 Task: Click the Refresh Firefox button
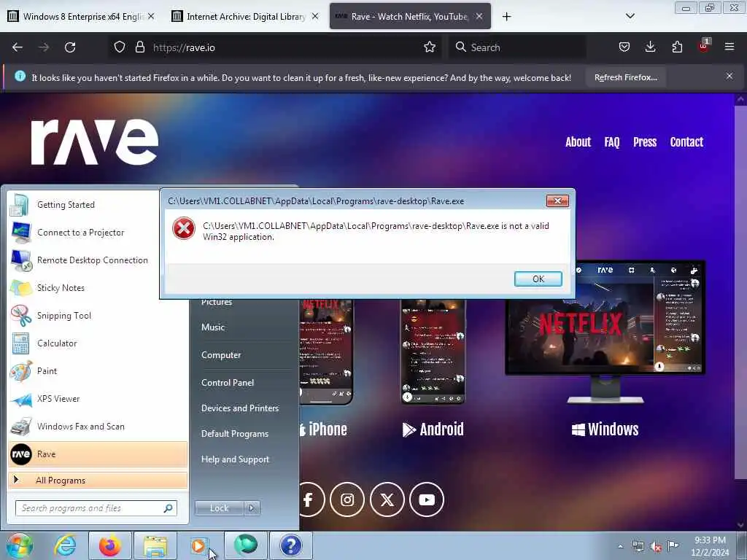point(626,77)
